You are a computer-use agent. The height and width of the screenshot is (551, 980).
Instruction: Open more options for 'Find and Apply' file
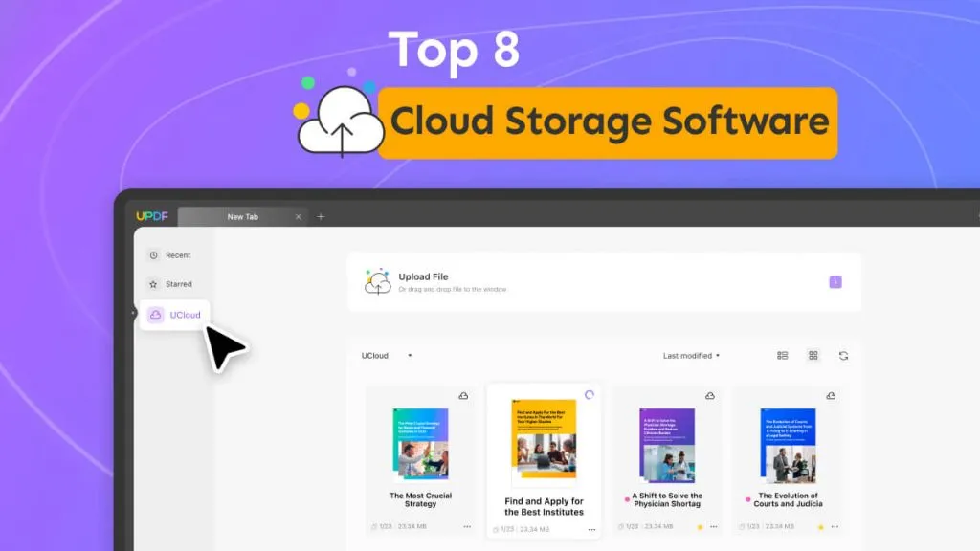point(591,529)
